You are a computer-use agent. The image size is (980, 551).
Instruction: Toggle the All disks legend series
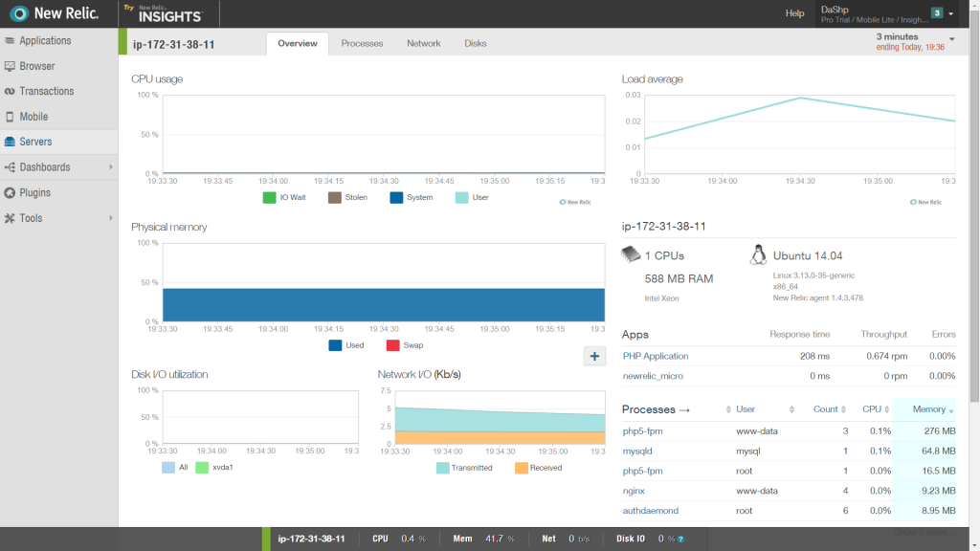point(175,467)
